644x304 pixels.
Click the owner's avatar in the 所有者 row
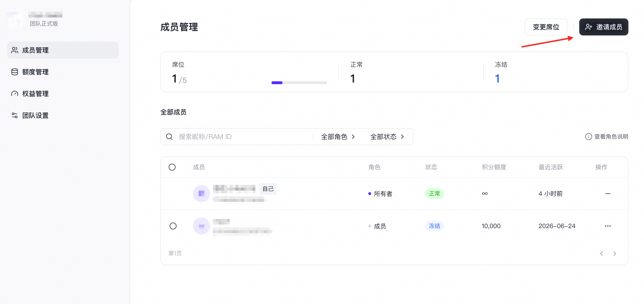(x=201, y=194)
